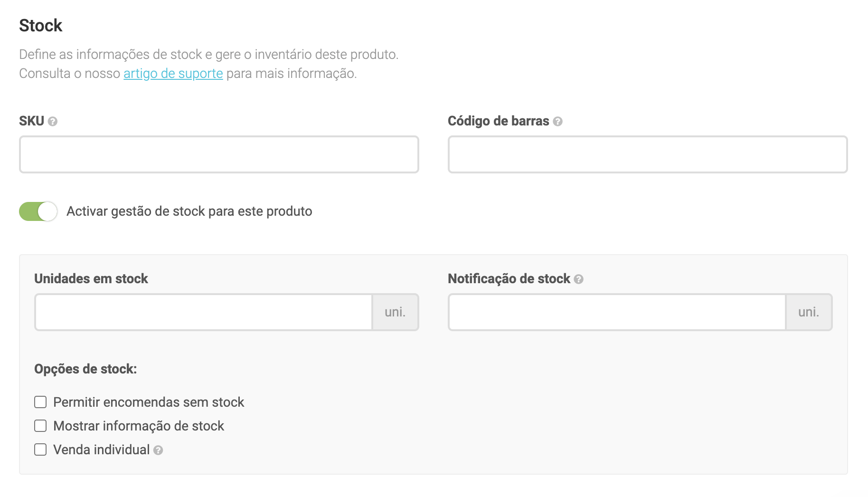Click the Opções de stock heading
Viewport: 868px width, 497px height.
85,369
